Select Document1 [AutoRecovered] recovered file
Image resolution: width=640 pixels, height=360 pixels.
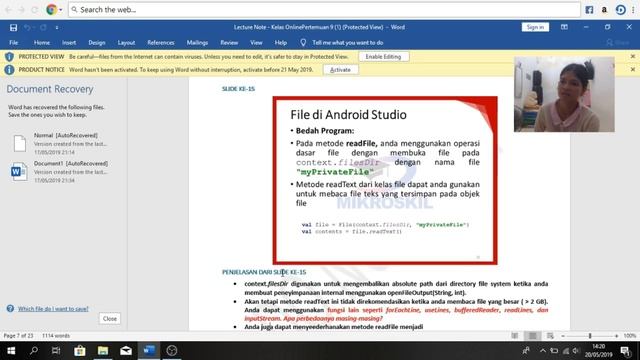pos(61,171)
